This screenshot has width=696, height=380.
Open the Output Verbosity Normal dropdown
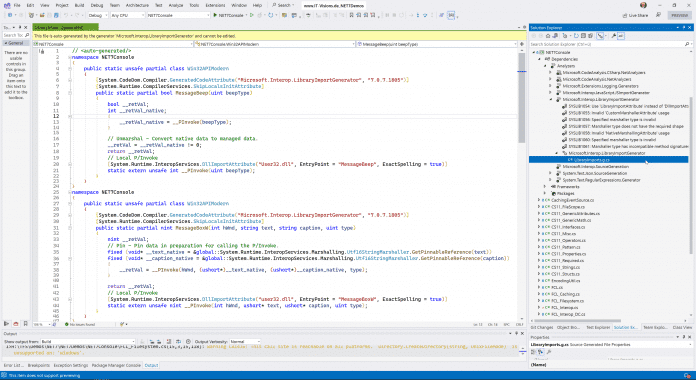[245, 342]
